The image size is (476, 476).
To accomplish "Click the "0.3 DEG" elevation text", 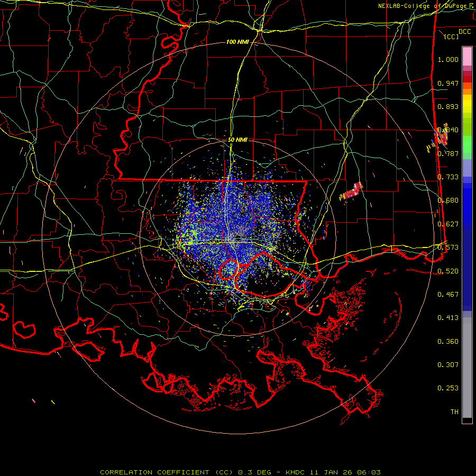I will pyautogui.click(x=255, y=472).
